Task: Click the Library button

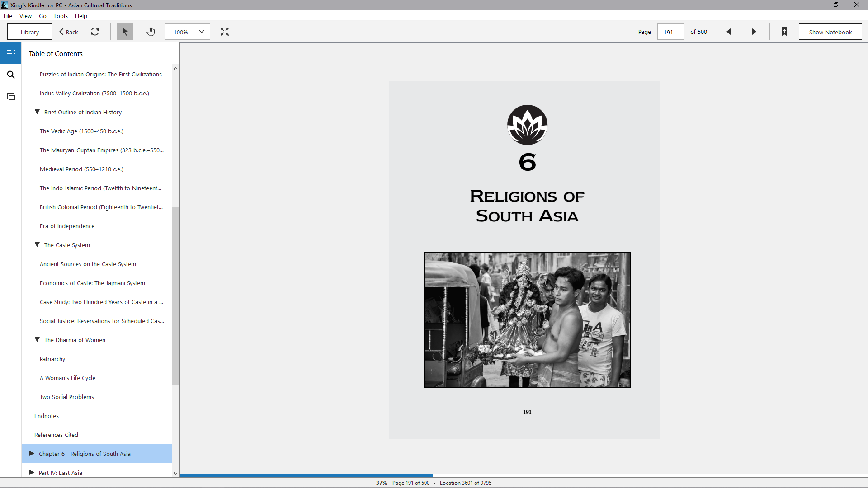Action: (30, 32)
